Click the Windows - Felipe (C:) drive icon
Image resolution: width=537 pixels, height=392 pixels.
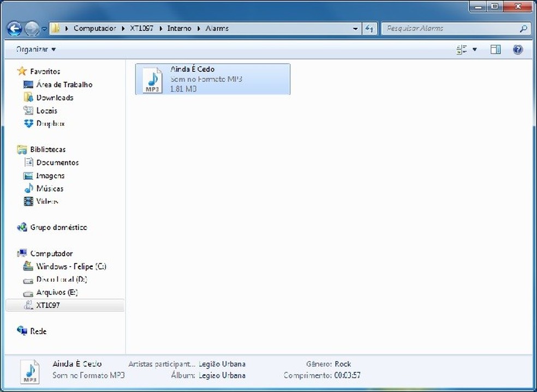[x=28, y=266]
